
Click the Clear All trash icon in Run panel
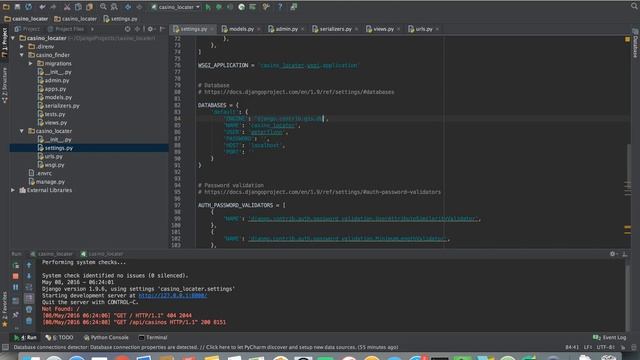29,321
